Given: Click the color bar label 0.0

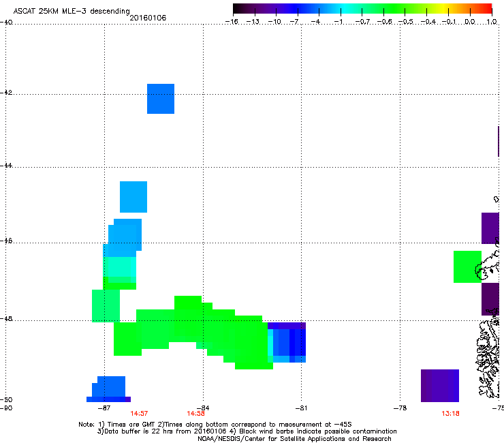Looking at the screenshot, I should 470,22.
